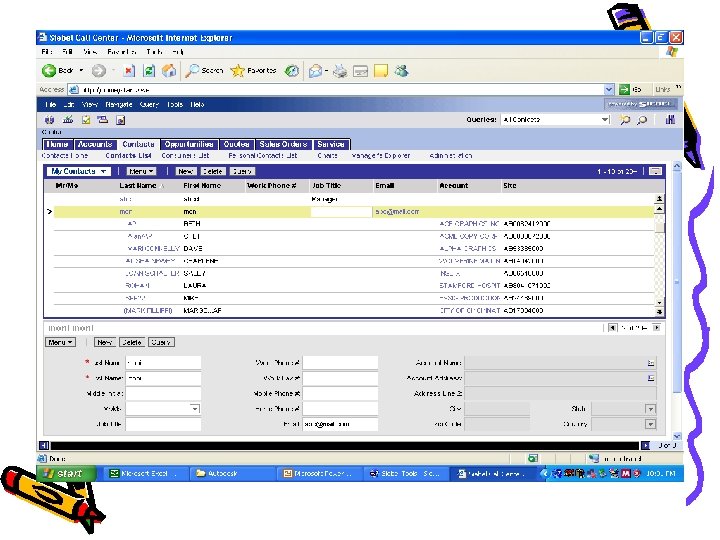Click the History icon beside Favorites

coord(292,71)
